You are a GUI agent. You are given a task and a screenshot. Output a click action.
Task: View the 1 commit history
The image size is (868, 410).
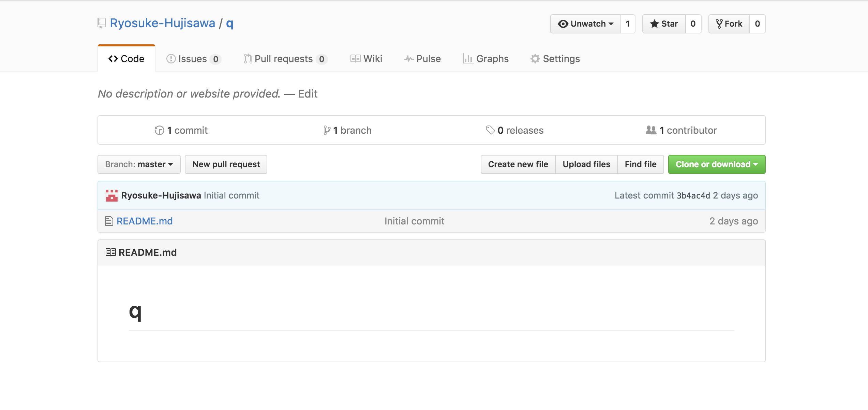[181, 130]
